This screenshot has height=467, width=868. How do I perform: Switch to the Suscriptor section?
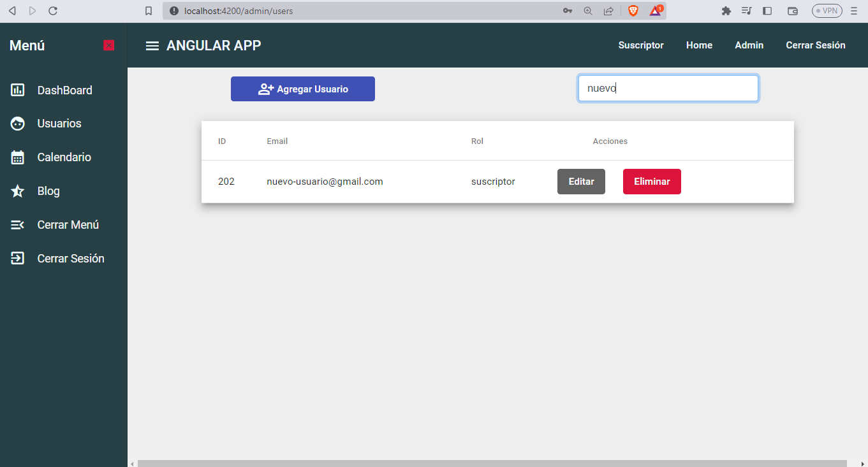point(640,45)
